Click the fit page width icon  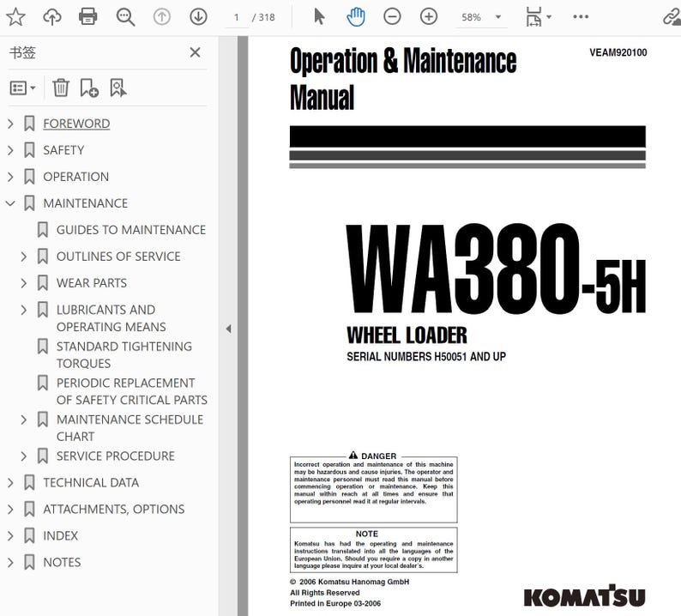click(533, 17)
